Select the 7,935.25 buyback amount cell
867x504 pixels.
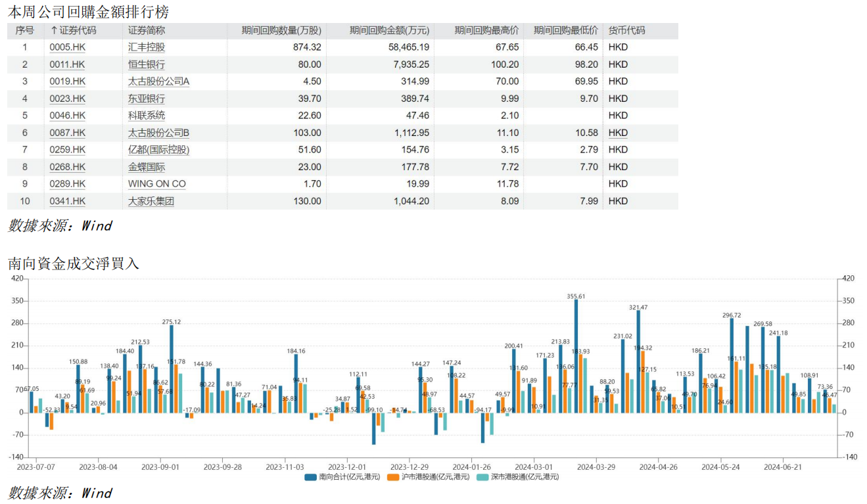(x=411, y=64)
